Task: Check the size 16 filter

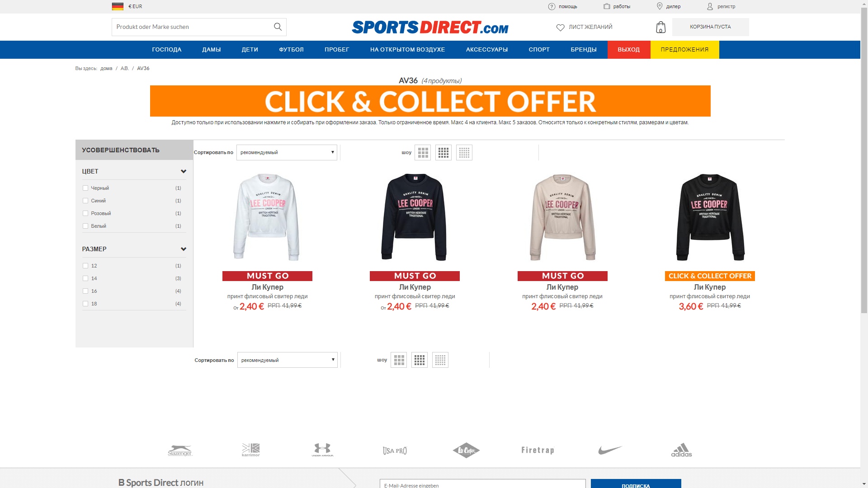Action: pos(85,291)
